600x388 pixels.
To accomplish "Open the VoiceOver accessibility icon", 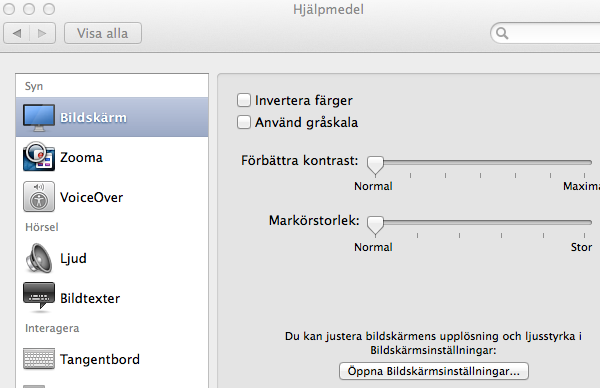I will click(39, 197).
